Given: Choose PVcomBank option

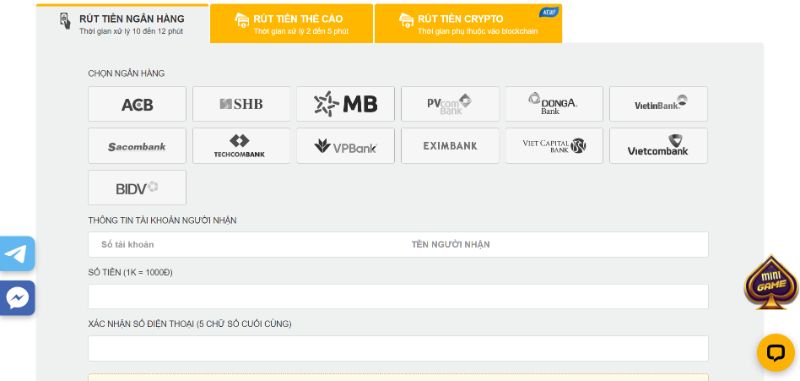Looking at the screenshot, I should 450,104.
